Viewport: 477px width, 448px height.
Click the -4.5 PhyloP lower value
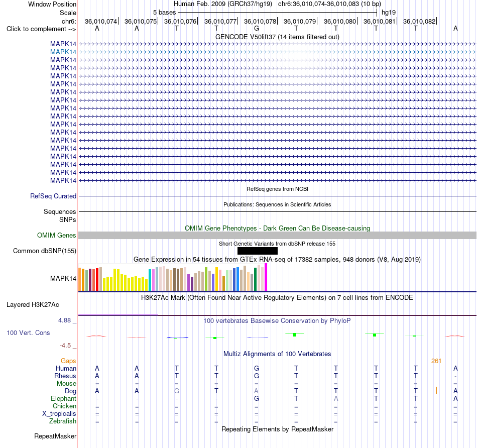point(65,346)
